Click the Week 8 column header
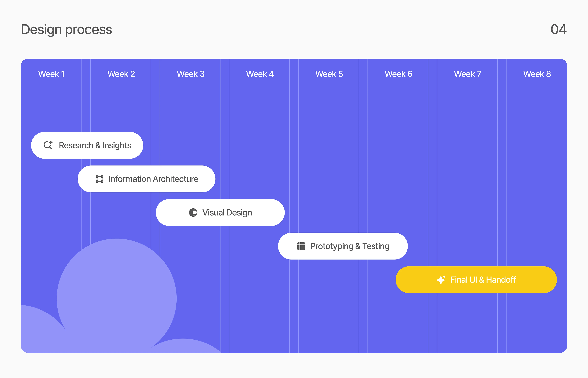Image resolution: width=588 pixels, height=378 pixels. coord(537,74)
